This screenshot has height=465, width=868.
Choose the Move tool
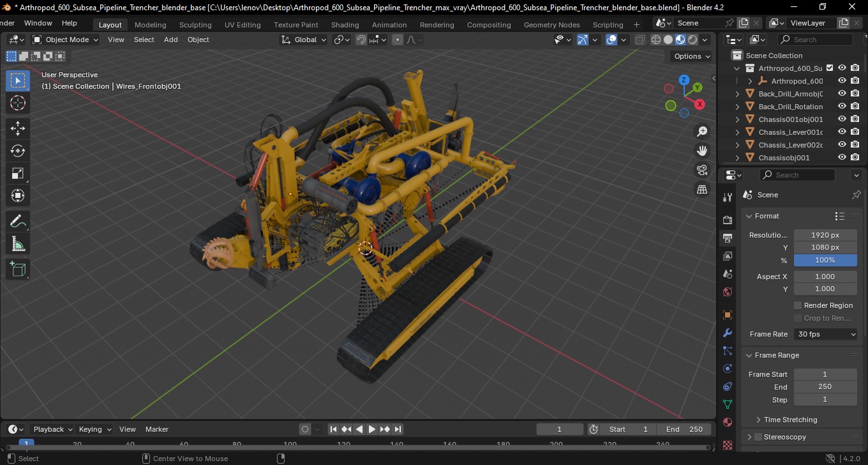pos(18,128)
